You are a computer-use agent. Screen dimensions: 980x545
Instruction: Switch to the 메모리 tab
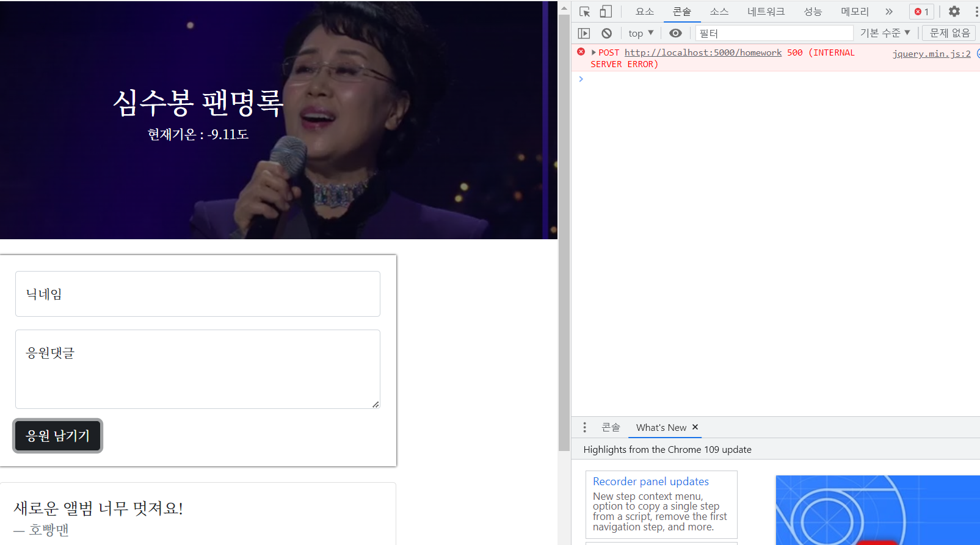pyautogui.click(x=855, y=12)
